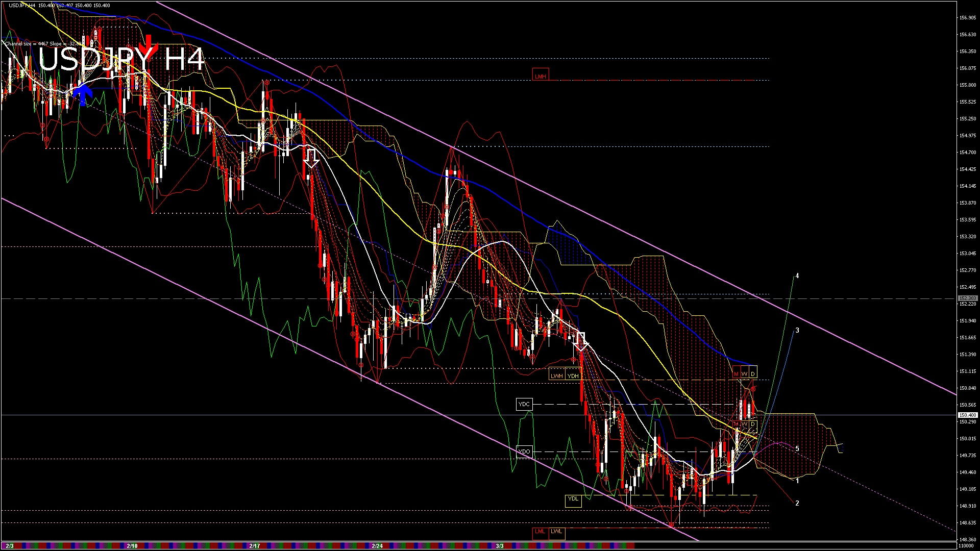Viewport: 980px width, 551px height.
Task: Click the 2/24 date on the time axis
Action: pos(377,546)
